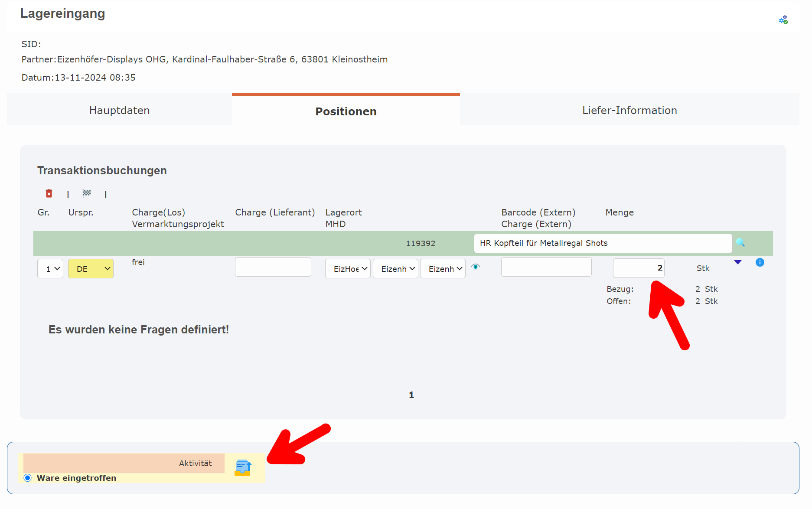This screenshot has height=509, width=812.
Task: Switch to the Hauptdaten tab
Action: [119, 110]
